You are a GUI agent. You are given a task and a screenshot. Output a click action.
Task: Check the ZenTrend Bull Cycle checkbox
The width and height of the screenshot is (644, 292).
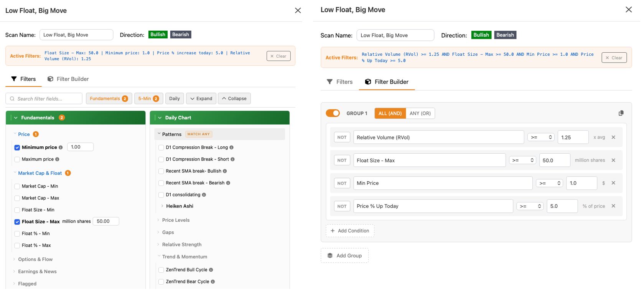tap(161, 270)
